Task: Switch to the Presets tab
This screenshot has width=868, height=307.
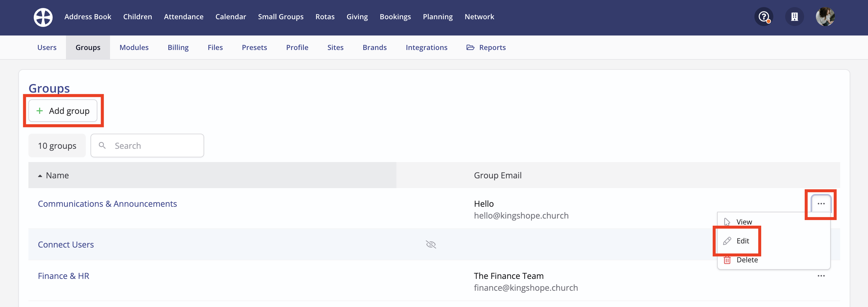Action: coord(254,48)
